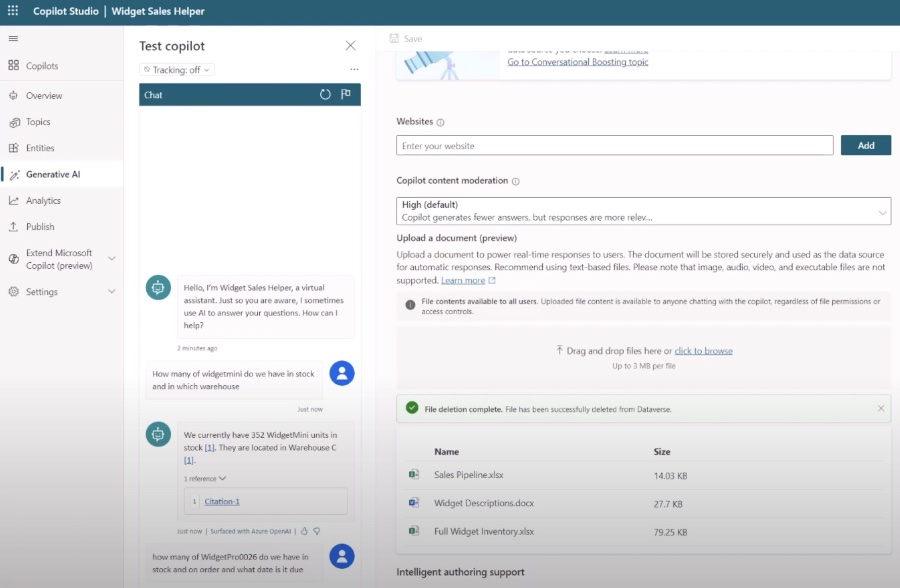
Task: Open the Tracking: off dropdown
Action: click(x=177, y=69)
